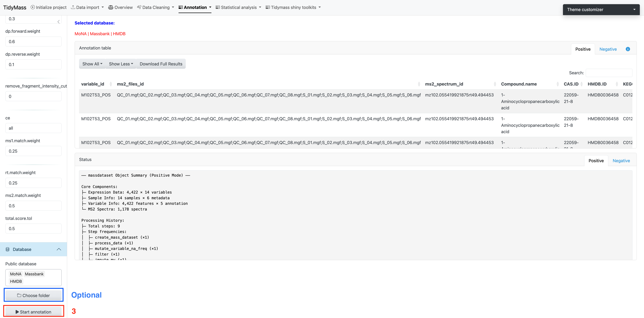
Task: Select Annotation table Positive tab
Action: [583, 49]
